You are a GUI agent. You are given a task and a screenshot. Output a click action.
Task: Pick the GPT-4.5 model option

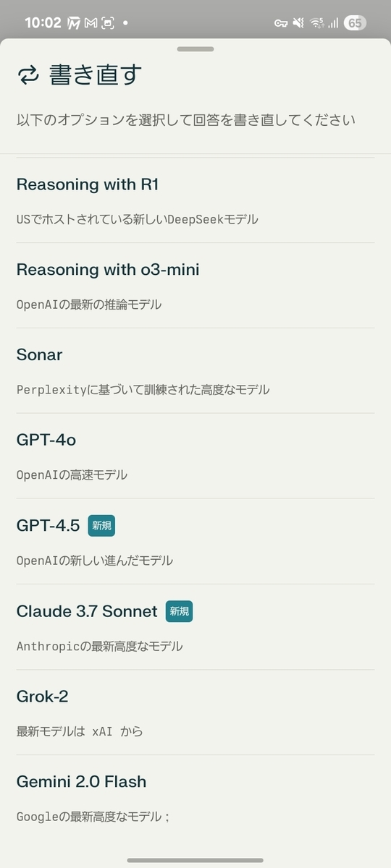point(195,542)
